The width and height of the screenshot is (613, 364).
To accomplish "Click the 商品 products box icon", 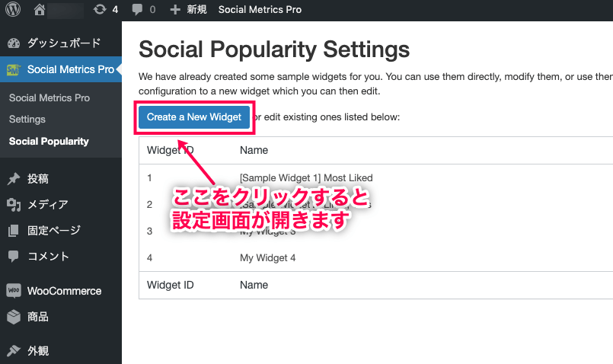I will pos(13,317).
